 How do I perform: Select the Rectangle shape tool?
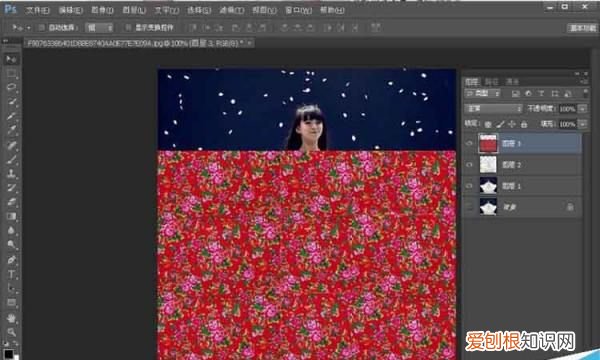[11, 303]
